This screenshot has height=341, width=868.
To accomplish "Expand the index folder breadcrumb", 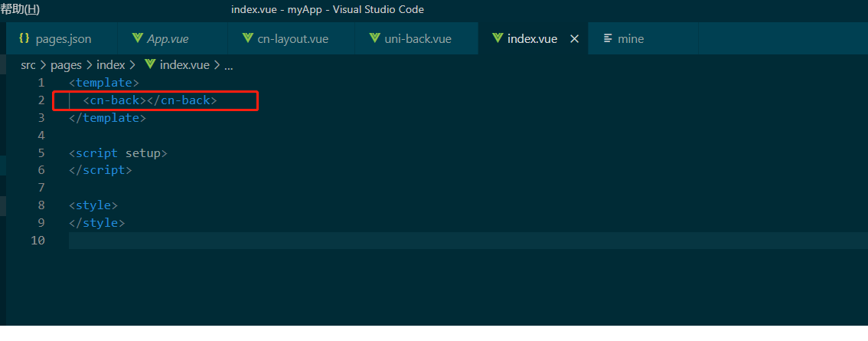I will point(110,65).
